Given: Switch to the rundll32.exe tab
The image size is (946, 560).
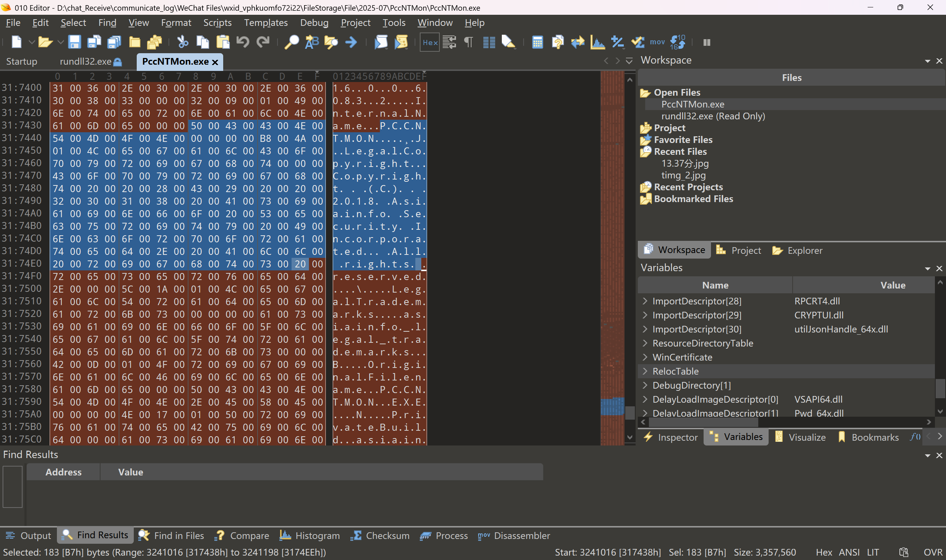Looking at the screenshot, I should coord(86,62).
